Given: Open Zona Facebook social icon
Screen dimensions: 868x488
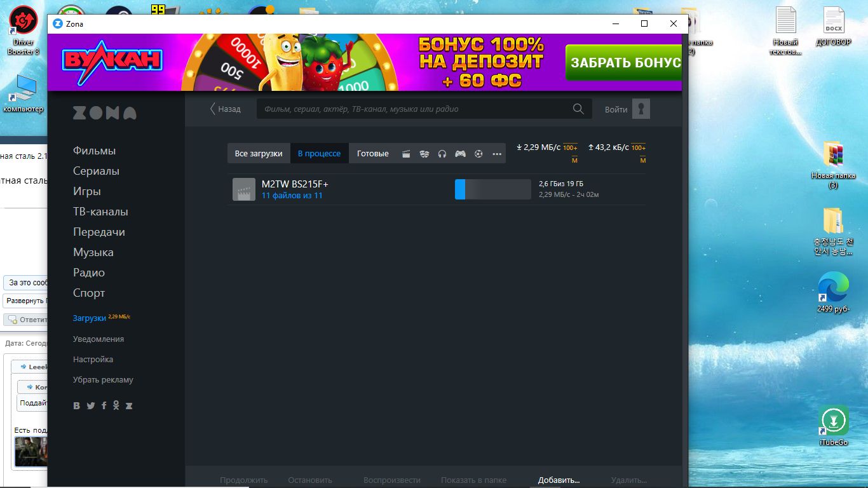Looking at the screenshot, I should pyautogui.click(x=104, y=405).
